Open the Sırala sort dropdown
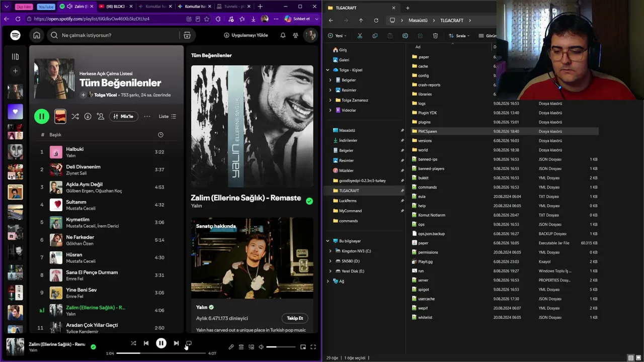644x362 pixels. coord(458,36)
